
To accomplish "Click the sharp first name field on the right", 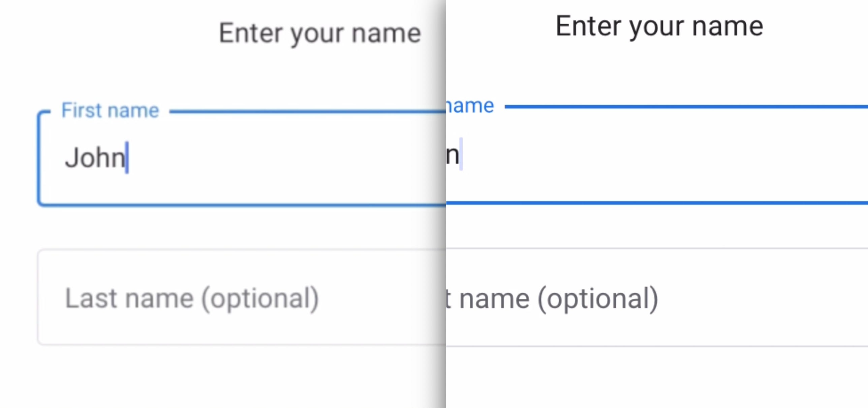I will tap(657, 155).
